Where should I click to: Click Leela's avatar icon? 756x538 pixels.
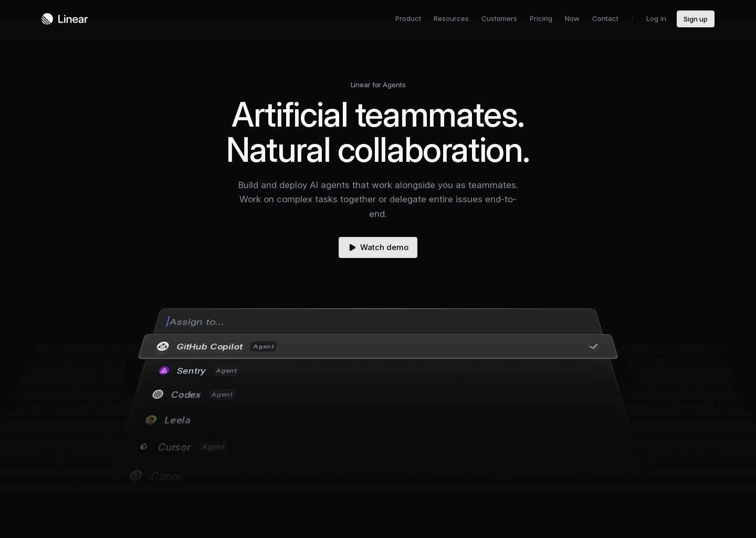[x=151, y=420]
